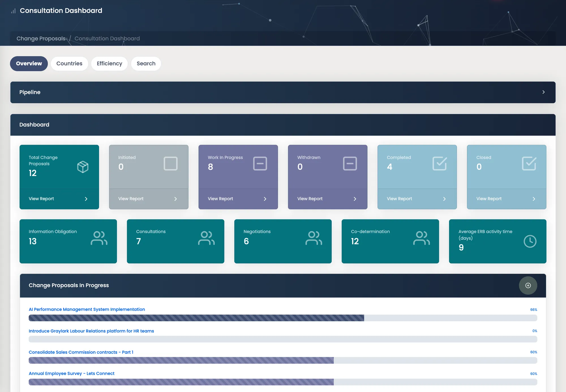
Task: Click the empty square icon on Initiated card
Action: 171,164
